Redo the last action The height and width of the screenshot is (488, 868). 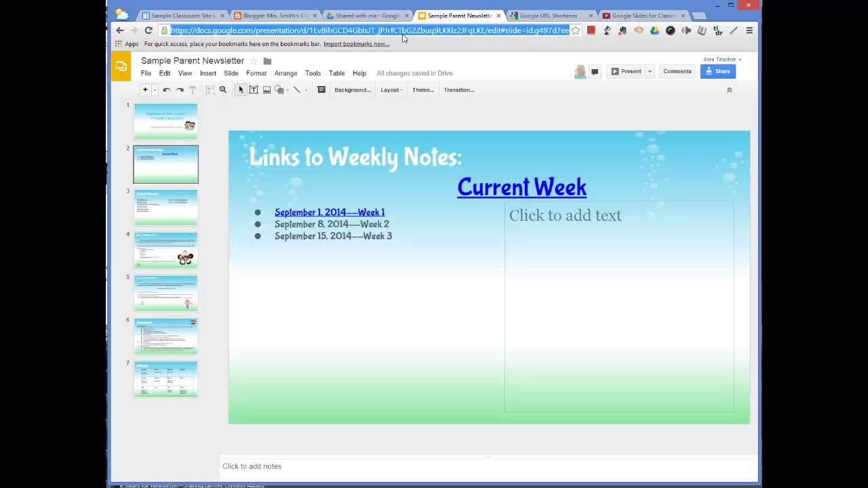pyautogui.click(x=180, y=89)
